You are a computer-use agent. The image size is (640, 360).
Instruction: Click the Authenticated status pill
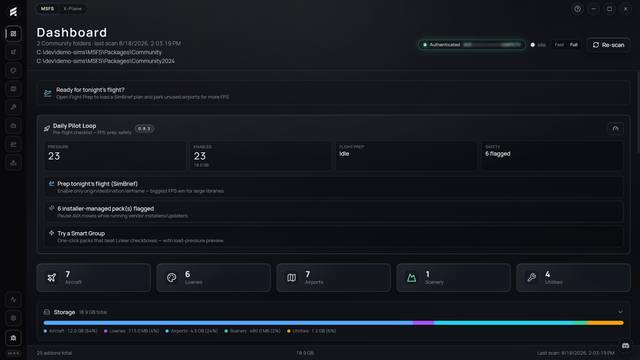click(471, 45)
